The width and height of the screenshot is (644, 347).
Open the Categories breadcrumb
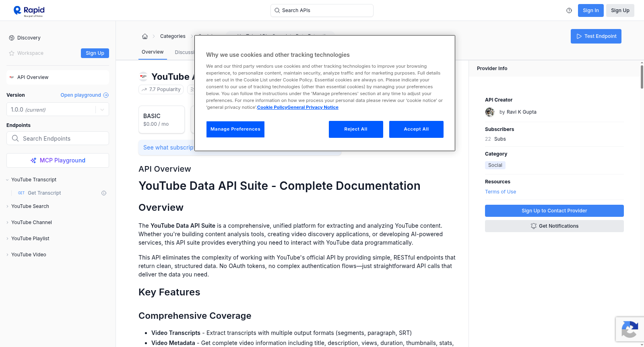point(173,36)
